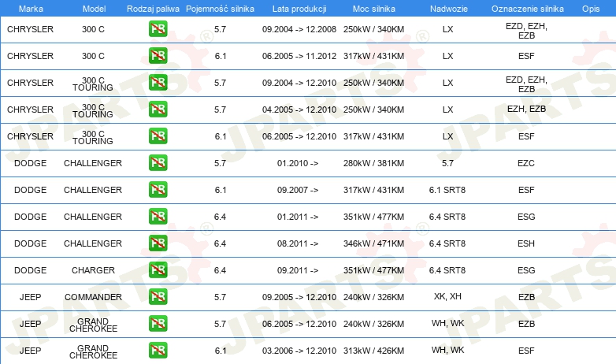Select the CHARGER model cell
The width and height of the screenshot is (616, 364).
[93, 270]
